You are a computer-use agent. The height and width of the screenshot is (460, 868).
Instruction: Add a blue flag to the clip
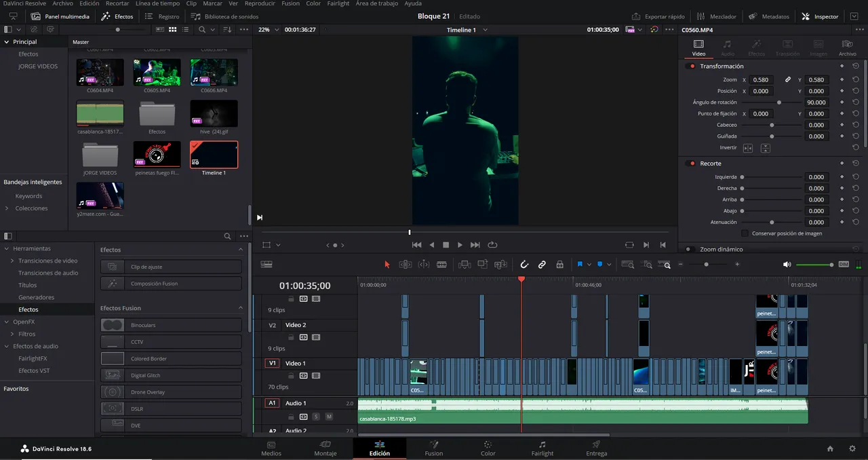(x=580, y=265)
